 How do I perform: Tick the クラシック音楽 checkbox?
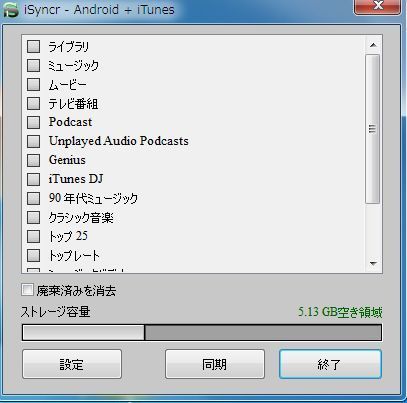coord(33,218)
